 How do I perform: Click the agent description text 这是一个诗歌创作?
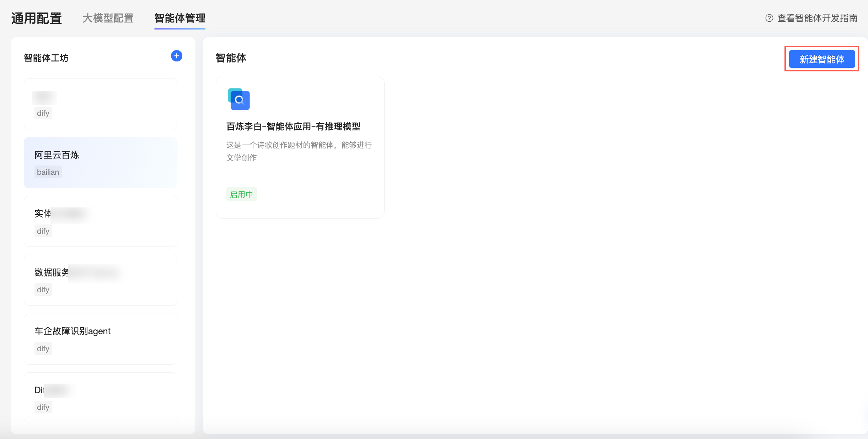coord(299,151)
